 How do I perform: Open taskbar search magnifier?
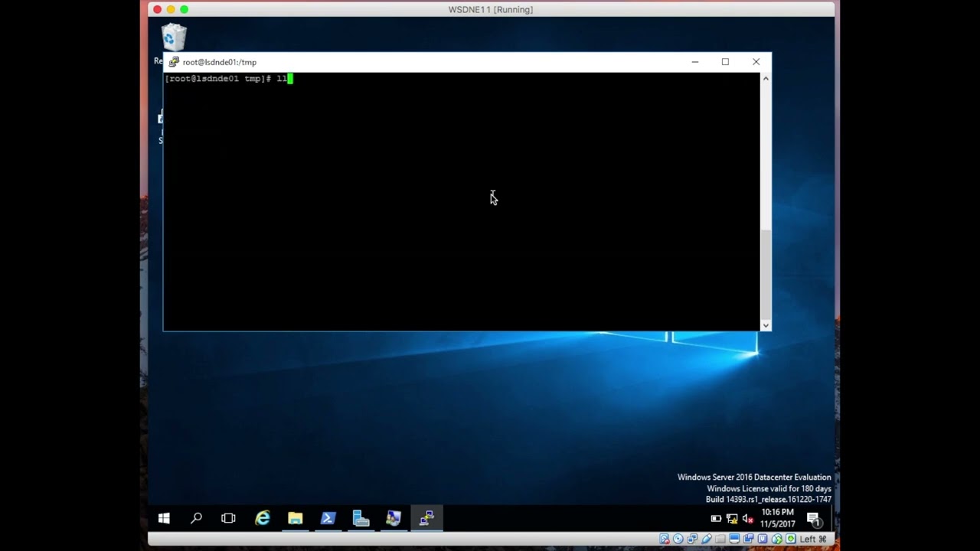[x=196, y=518]
